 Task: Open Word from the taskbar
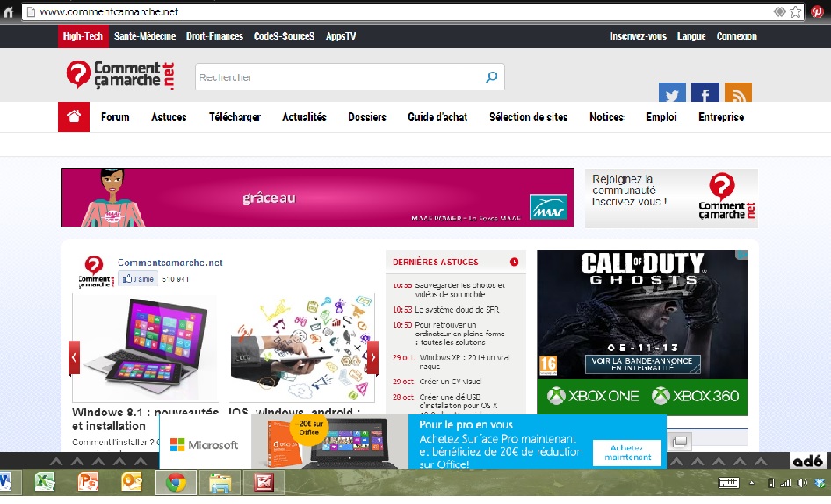[5, 482]
